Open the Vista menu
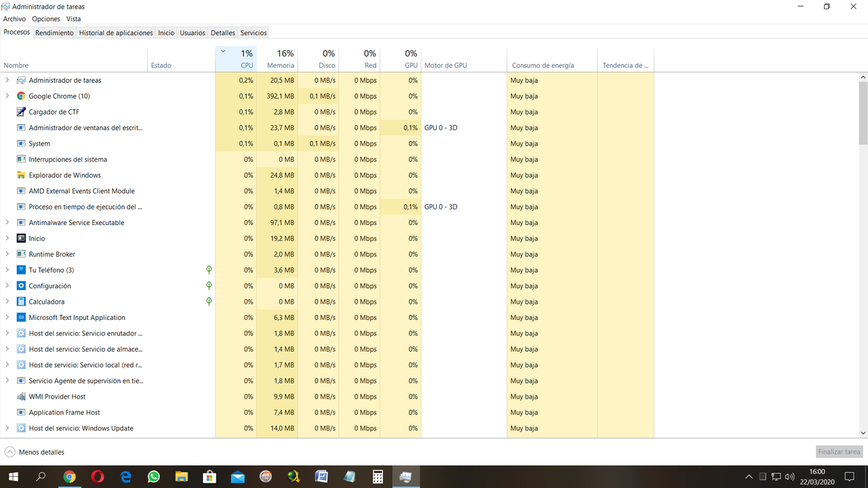This screenshot has height=488, width=868. (73, 19)
